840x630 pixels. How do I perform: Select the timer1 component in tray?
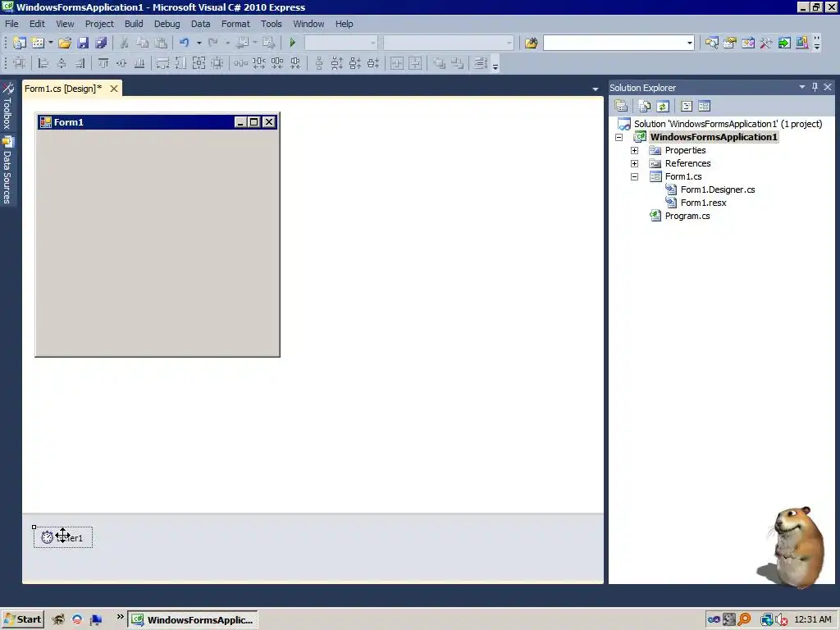click(63, 538)
